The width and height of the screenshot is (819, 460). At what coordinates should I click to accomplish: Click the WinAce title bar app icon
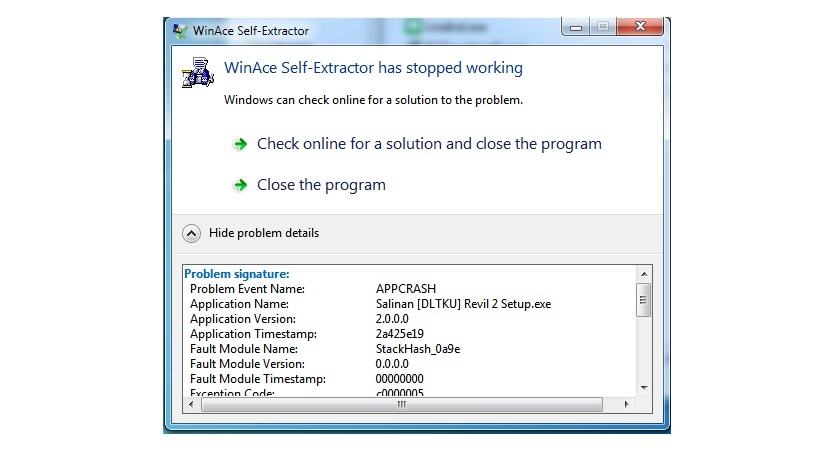(180, 31)
